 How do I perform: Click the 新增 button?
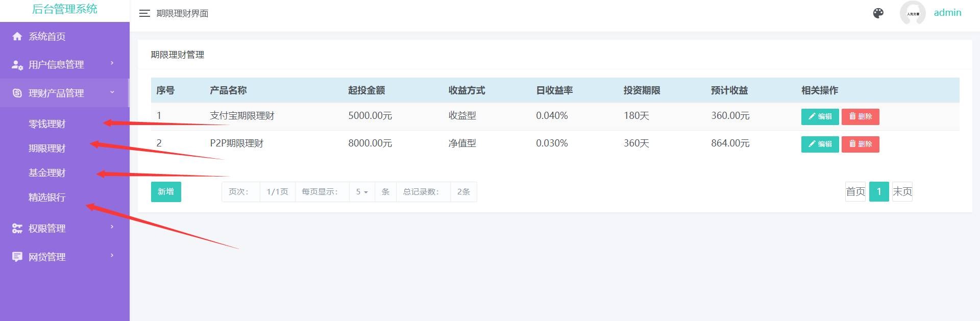click(x=166, y=192)
